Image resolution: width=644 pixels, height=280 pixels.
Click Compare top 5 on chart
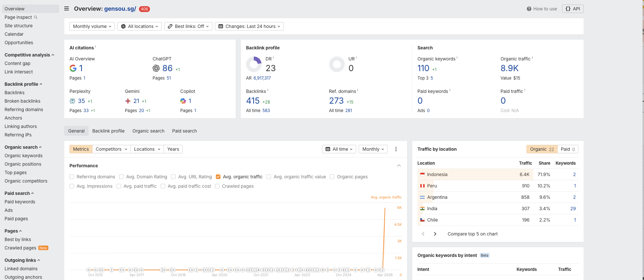(473, 234)
